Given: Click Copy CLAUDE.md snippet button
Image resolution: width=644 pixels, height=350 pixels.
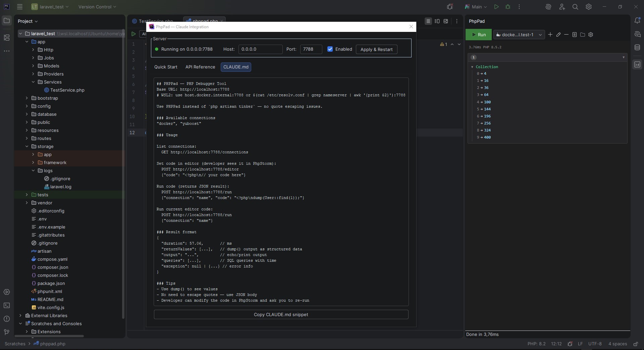Looking at the screenshot, I should point(281,314).
